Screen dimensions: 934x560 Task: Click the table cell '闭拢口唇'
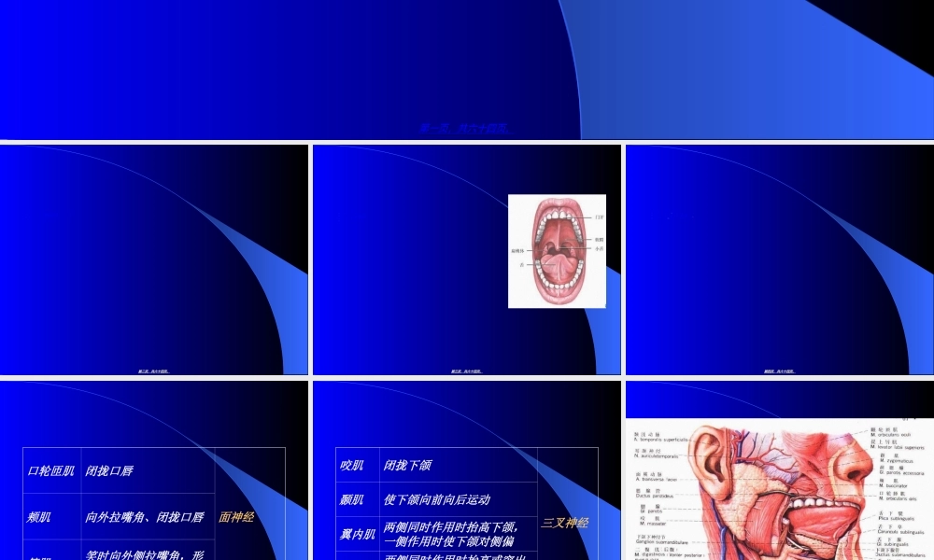click(148, 470)
